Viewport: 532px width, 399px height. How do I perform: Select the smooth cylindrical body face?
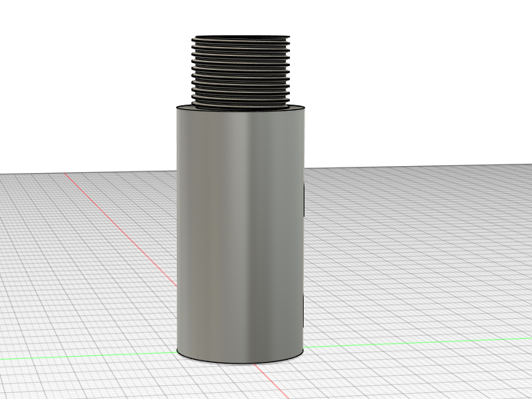(240, 234)
